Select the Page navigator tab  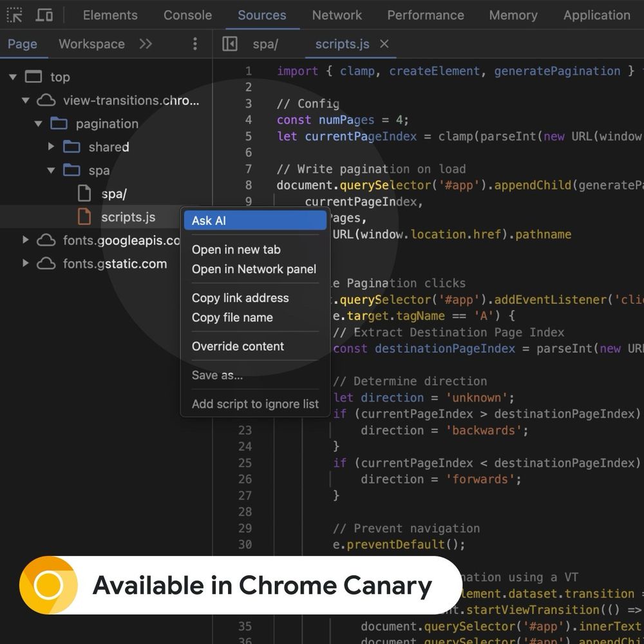click(x=23, y=44)
